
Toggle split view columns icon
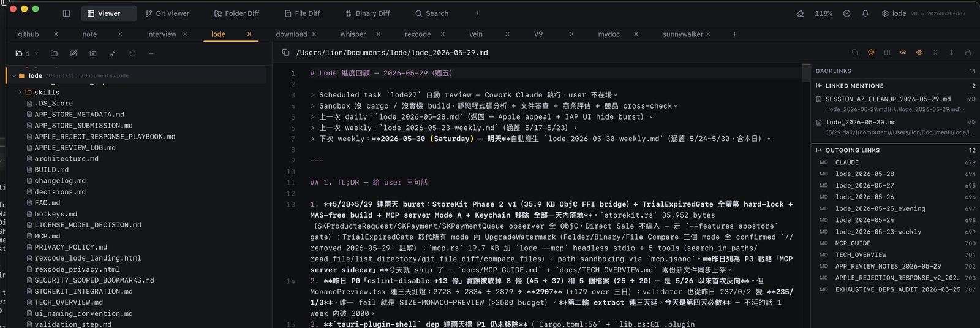(887, 53)
